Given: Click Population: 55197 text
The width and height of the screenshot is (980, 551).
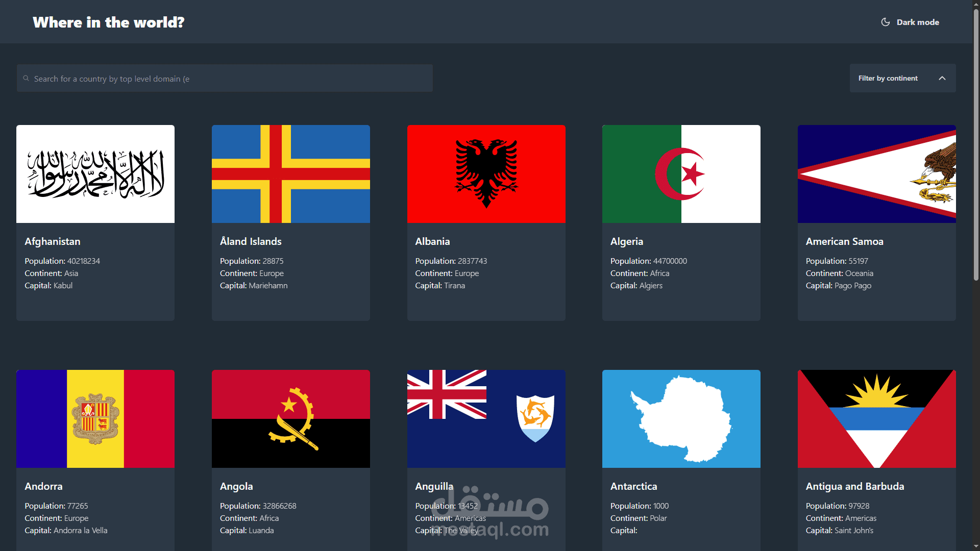Looking at the screenshot, I should point(837,261).
